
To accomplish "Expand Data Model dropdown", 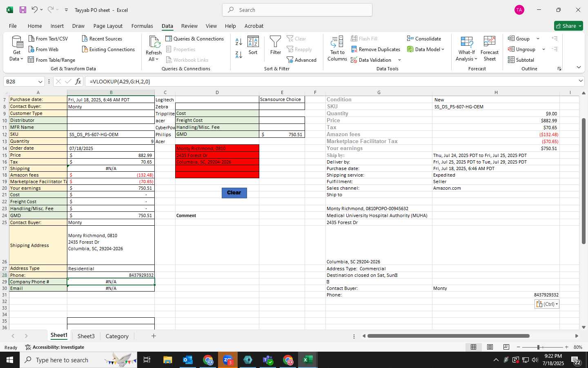I will pos(443,49).
